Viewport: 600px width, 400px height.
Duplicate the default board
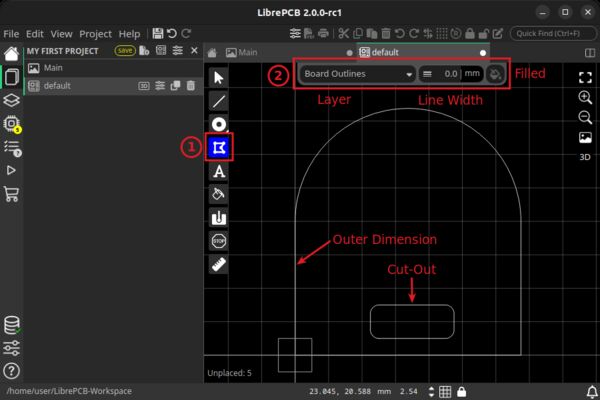(x=175, y=86)
